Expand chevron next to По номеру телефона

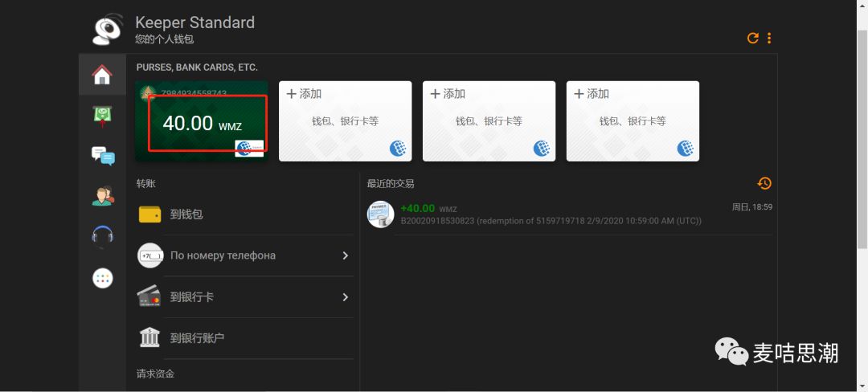click(346, 255)
